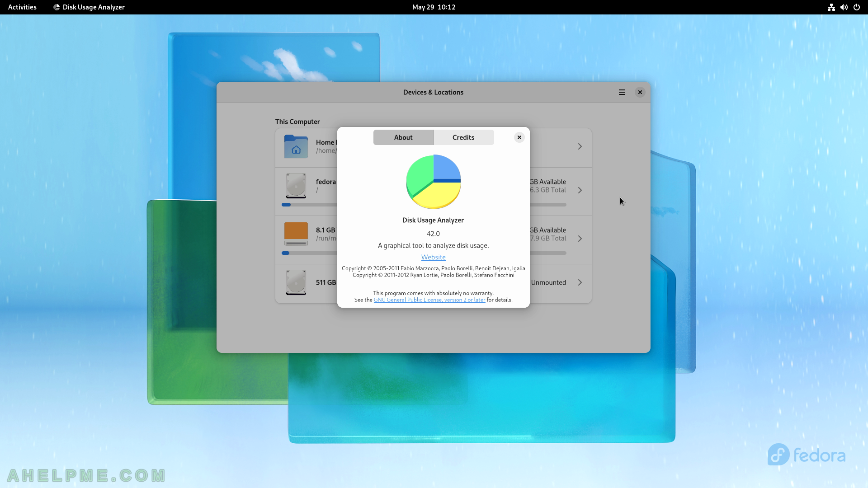Click the '6.3 GB Total' text in the fedora row
868x488 pixels.
[548, 190]
